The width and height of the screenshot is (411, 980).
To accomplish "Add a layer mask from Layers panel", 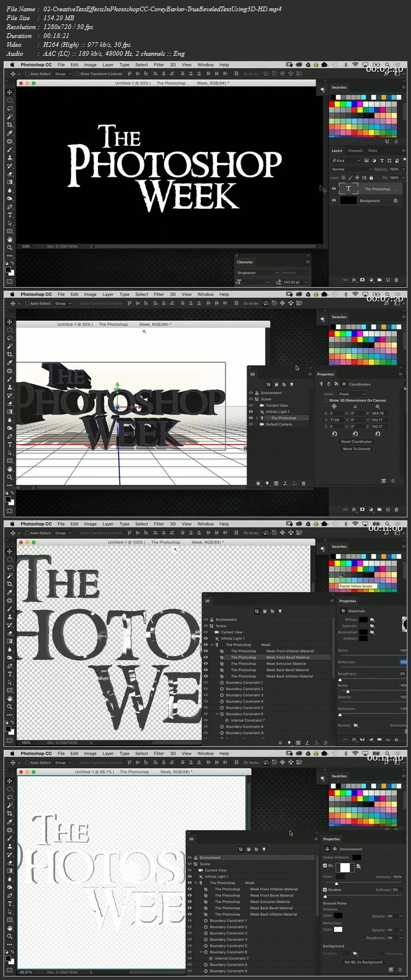I will pyautogui.click(x=362, y=280).
